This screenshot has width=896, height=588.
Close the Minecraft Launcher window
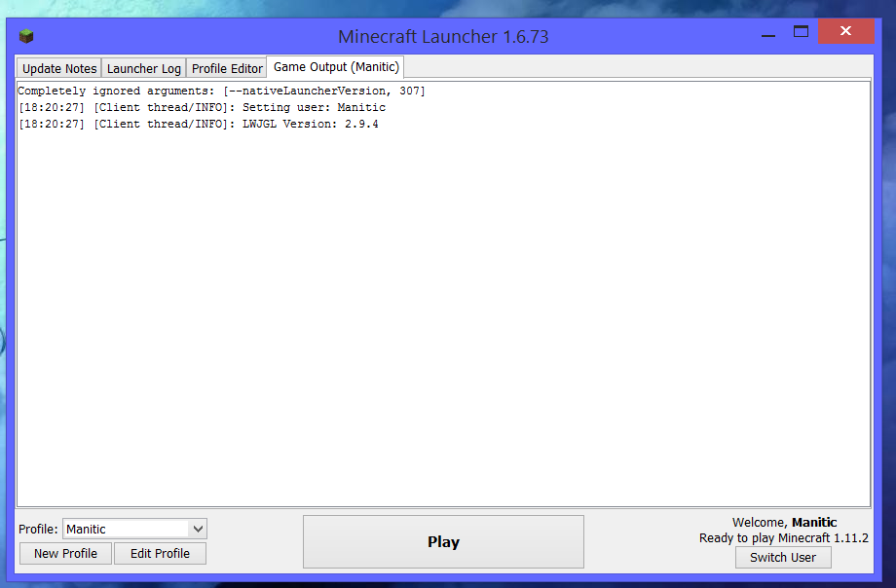click(x=845, y=31)
